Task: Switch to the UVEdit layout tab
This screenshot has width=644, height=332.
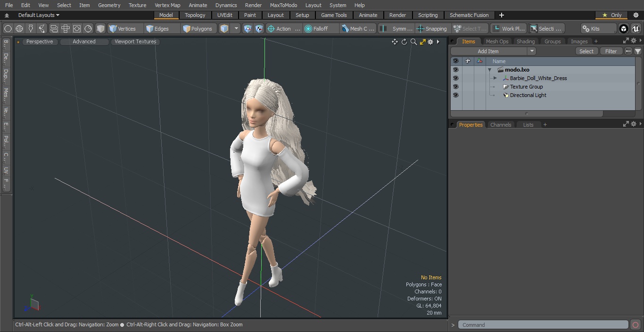Action: 225,15
